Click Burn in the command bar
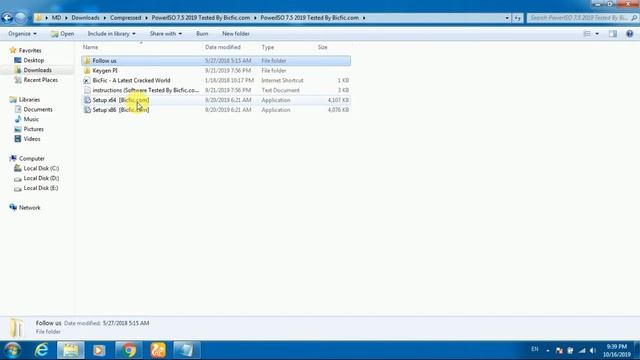The image size is (640, 360). (202, 34)
